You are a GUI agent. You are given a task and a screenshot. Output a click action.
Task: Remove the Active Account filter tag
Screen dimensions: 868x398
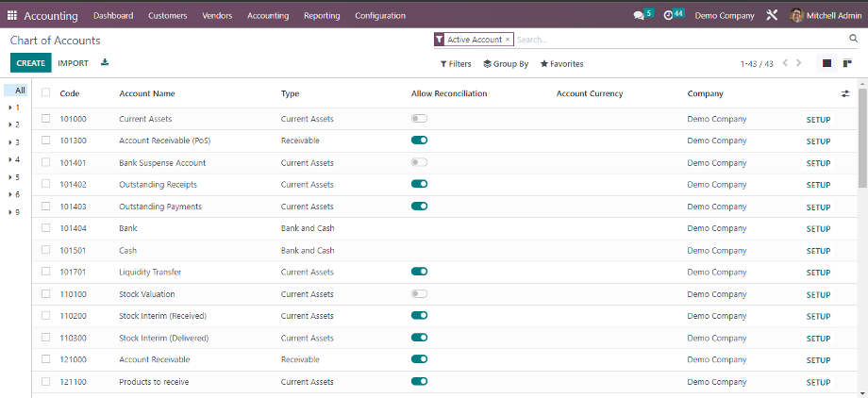click(x=508, y=40)
